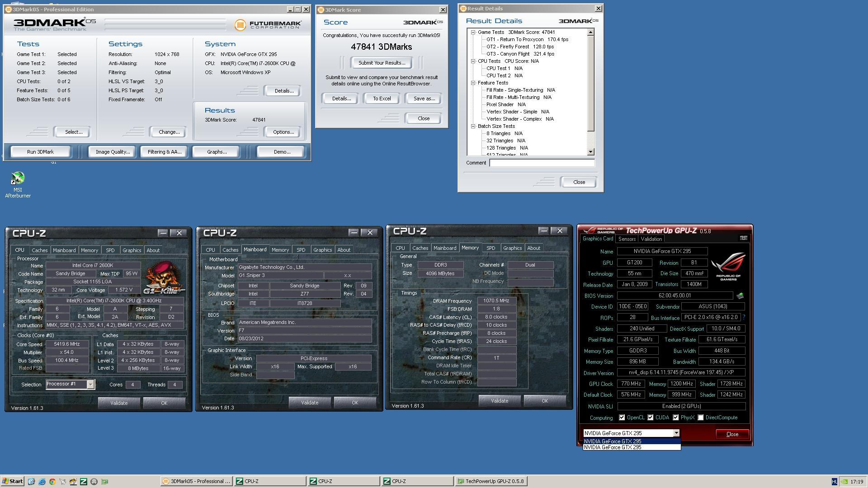Click the gray round quick launch icon
Screen dimensions: 868x488
click(x=94, y=482)
